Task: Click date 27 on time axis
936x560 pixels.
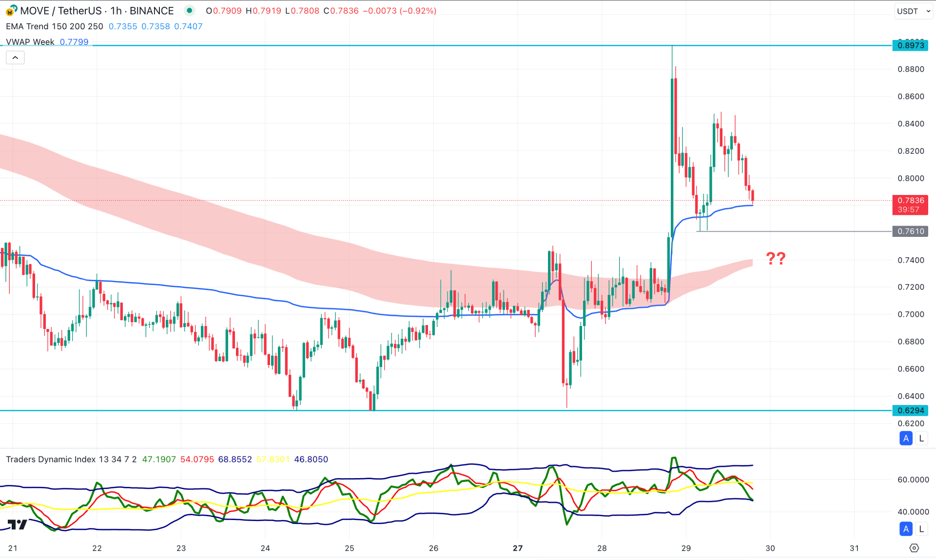Action: 518,548
